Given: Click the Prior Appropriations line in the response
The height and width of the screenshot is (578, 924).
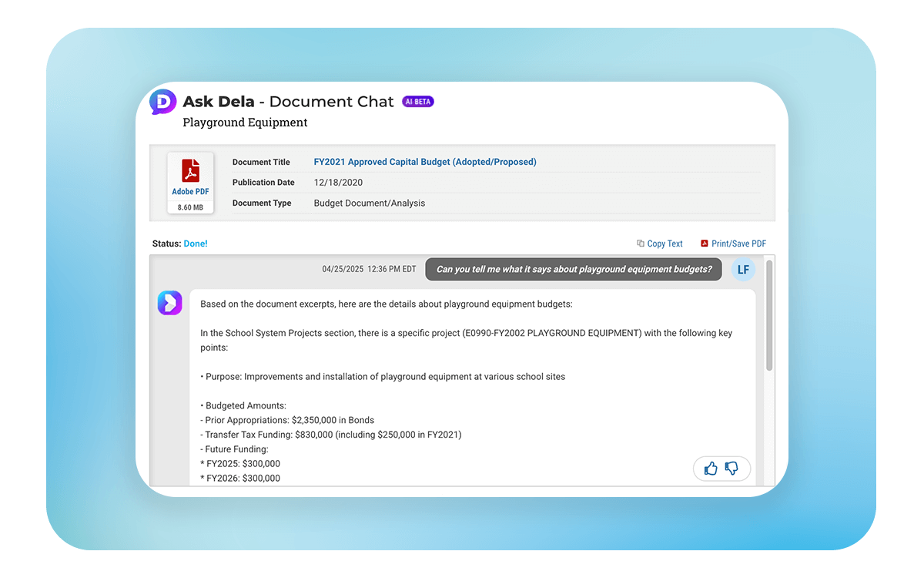Looking at the screenshot, I should (290, 420).
